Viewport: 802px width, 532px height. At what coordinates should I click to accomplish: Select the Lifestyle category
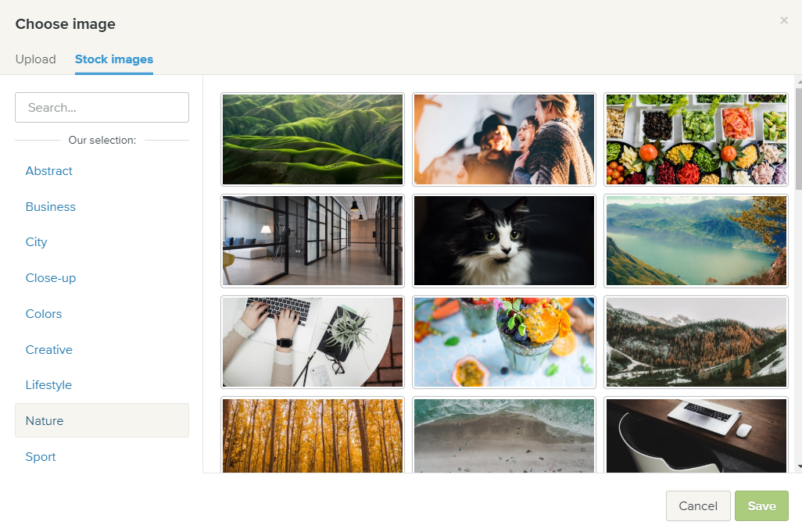tap(48, 385)
